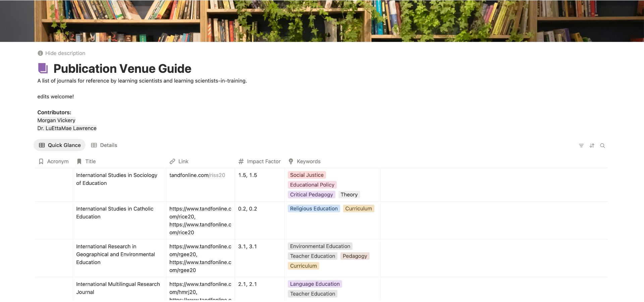Click contributor Dr. LuEttaMae Lawrence
This screenshot has width=644, height=302.
click(x=67, y=128)
